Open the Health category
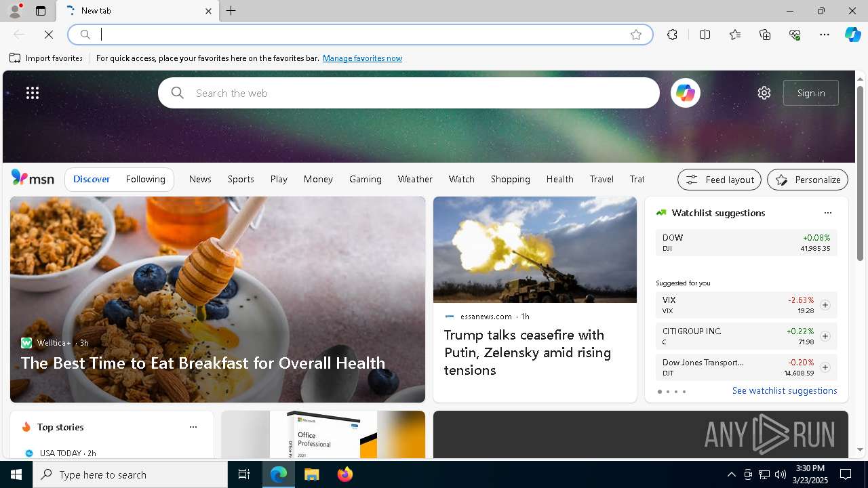 tap(560, 179)
